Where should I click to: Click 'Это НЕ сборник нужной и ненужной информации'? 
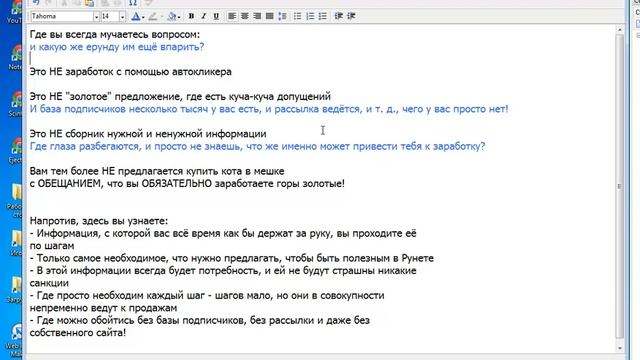pyautogui.click(x=148, y=134)
